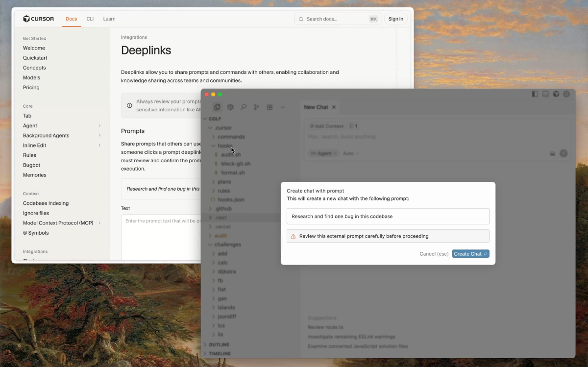The image size is (588, 367).
Task: Click Cancel (esc) in the dialog
Action: point(434,254)
